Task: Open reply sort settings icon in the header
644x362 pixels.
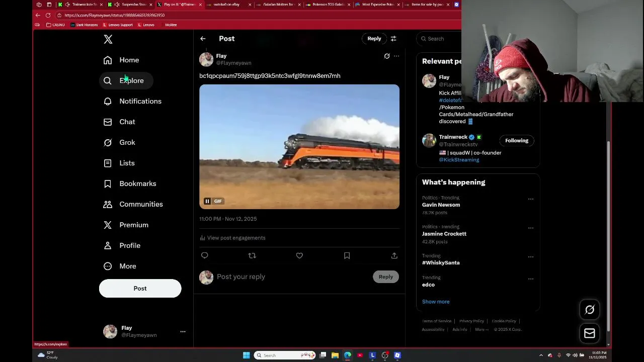Action: pyautogui.click(x=393, y=39)
